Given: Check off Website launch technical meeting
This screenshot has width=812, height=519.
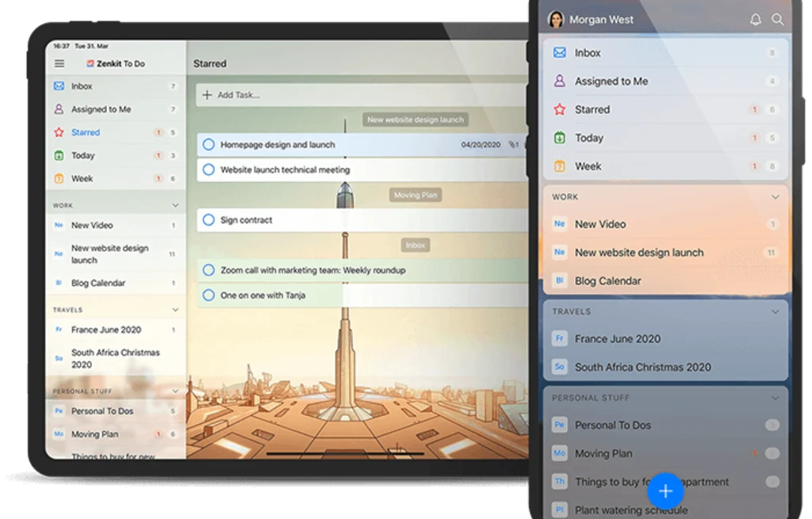Looking at the screenshot, I should (209, 170).
